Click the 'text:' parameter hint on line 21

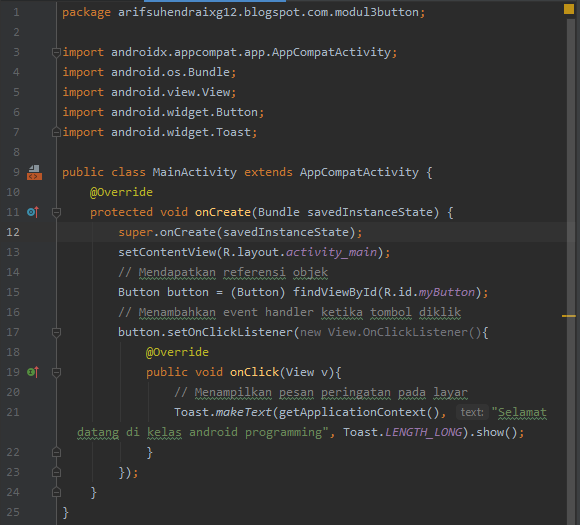472,412
